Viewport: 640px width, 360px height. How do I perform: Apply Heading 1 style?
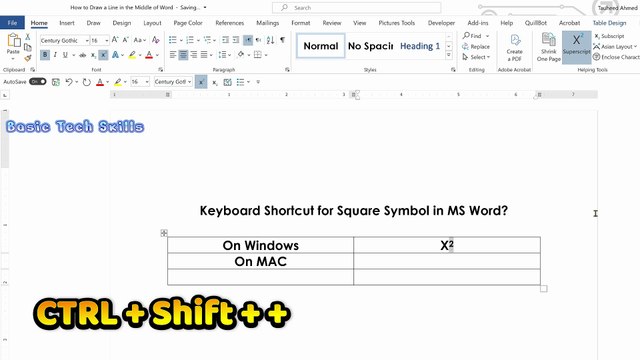(420, 46)
